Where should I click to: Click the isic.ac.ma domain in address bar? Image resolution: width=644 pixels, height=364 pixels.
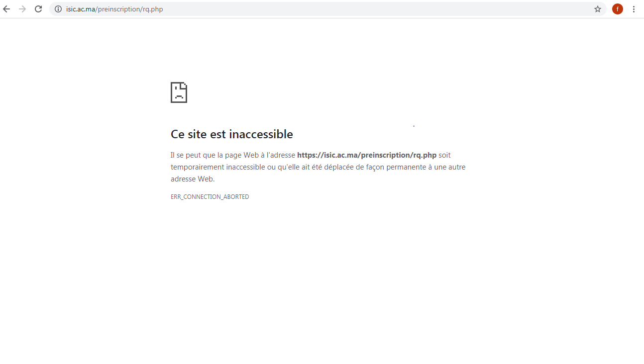[80, 9]
